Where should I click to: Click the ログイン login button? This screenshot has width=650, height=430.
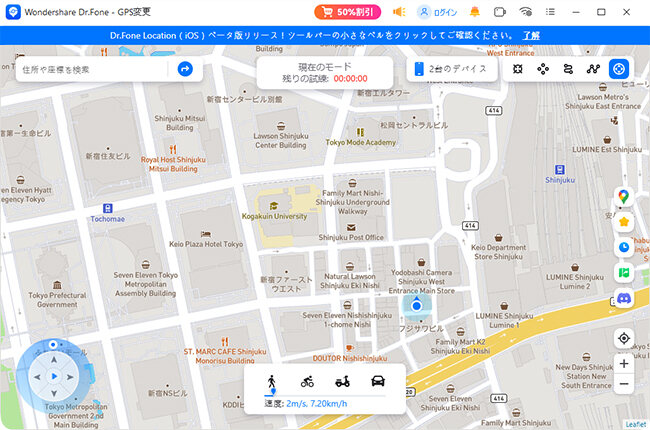click(437, 12)
